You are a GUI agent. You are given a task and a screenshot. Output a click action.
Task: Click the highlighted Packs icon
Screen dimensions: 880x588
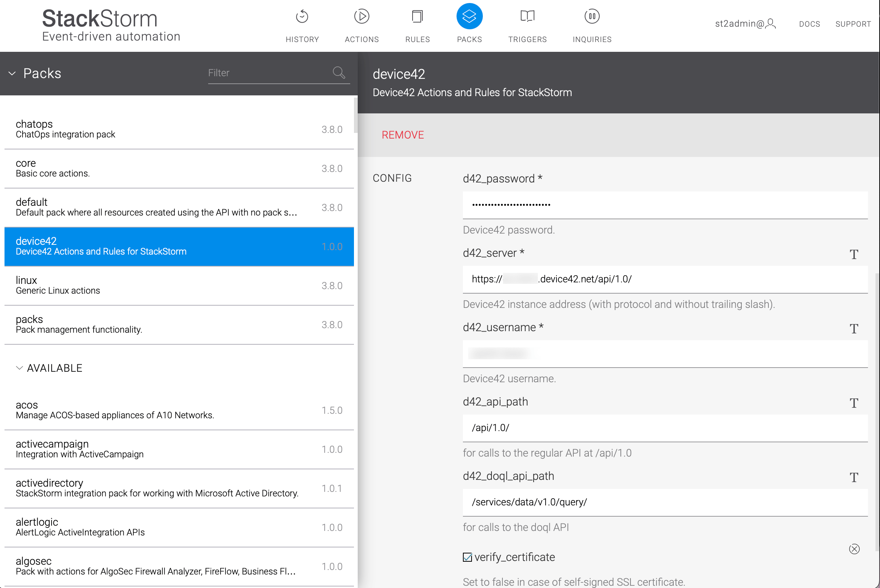click(469, 17)
